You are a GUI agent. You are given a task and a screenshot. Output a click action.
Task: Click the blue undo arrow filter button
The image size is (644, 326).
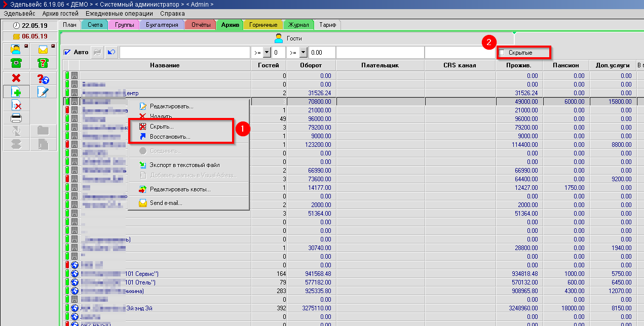111,52
